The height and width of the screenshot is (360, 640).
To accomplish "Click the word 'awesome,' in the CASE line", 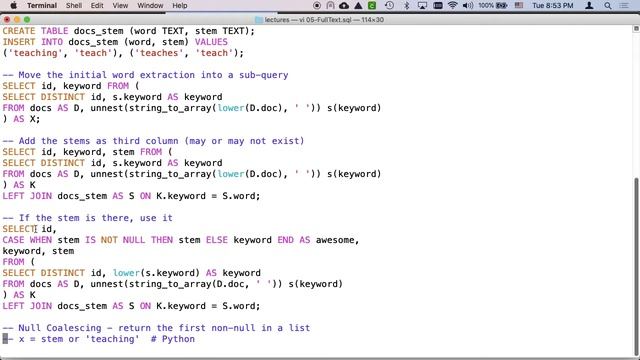I will 338,240.
